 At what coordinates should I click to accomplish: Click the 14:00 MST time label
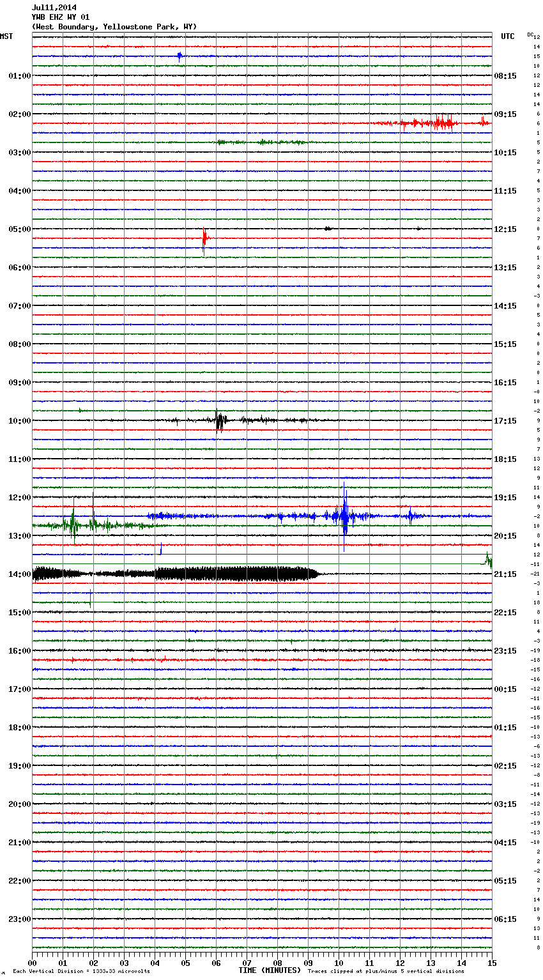click(x=19, y=574)
